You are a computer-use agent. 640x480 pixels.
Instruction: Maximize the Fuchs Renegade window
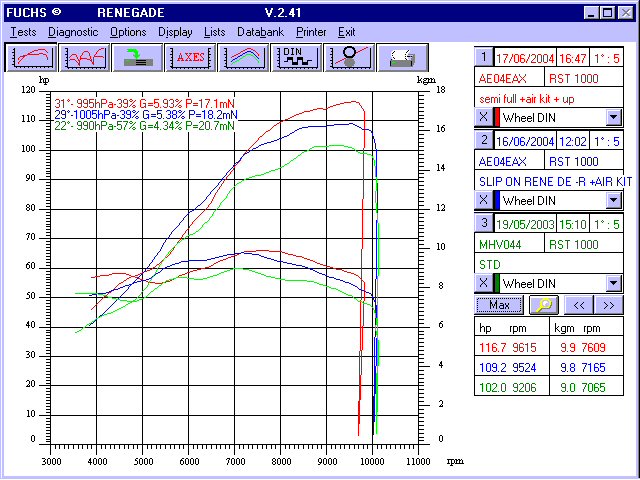pos(607,13)
